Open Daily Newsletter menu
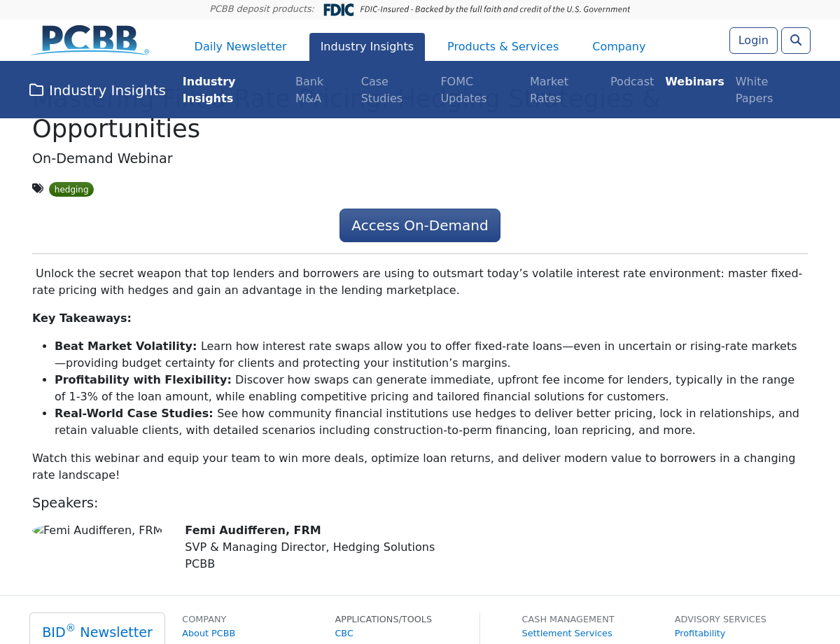840x644 pixels. (240, 47)
